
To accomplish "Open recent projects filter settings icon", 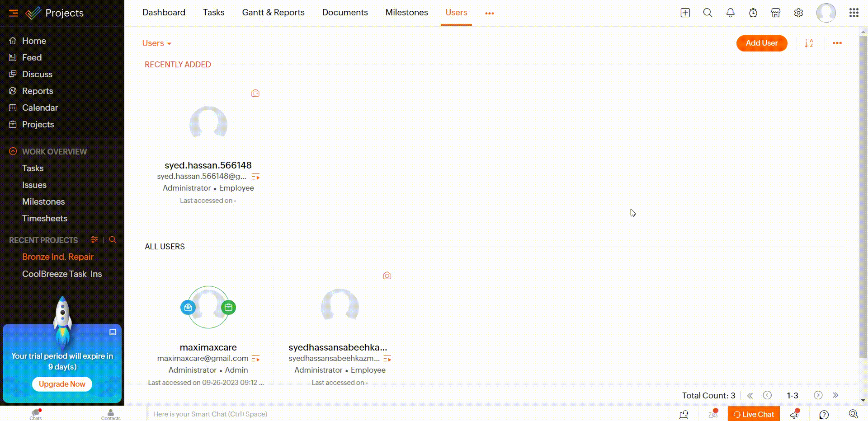I will (x=94, y=240).
